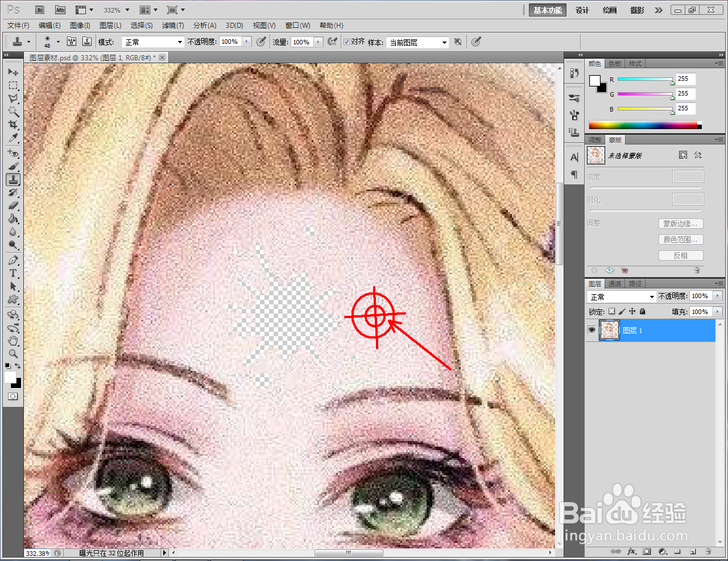The width and height of the screenshot is (728, 561).
Task: Hide 图层 1 layer with eye icon
Action: pyautogui.click(x=591, y=330)
